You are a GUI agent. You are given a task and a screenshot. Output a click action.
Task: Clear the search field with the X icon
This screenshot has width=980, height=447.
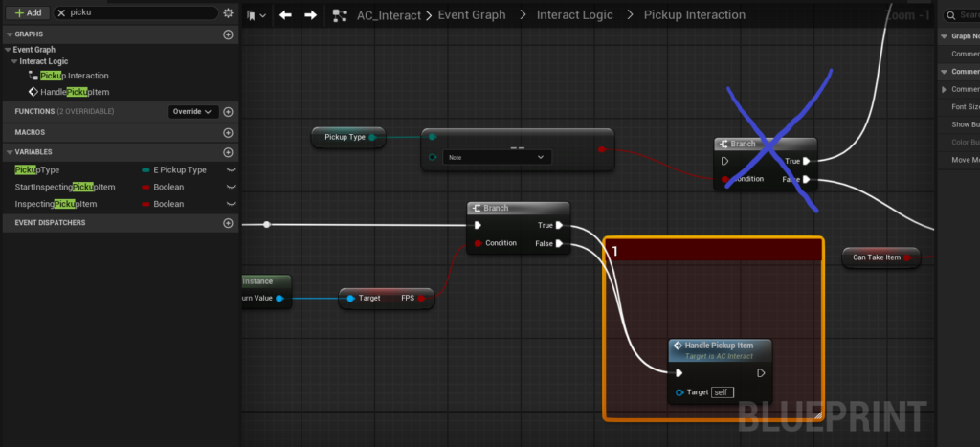[63, 13]
